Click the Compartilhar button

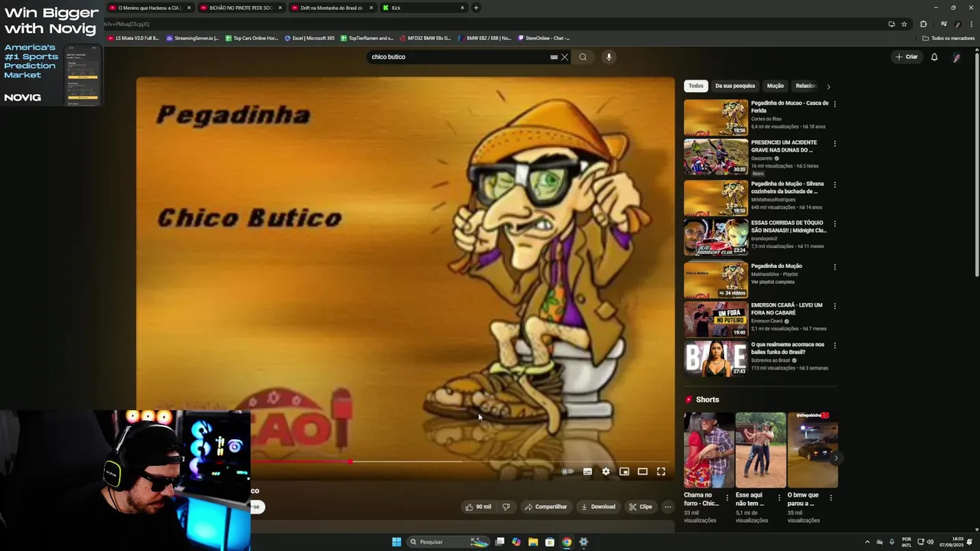(x=546, y=507)
